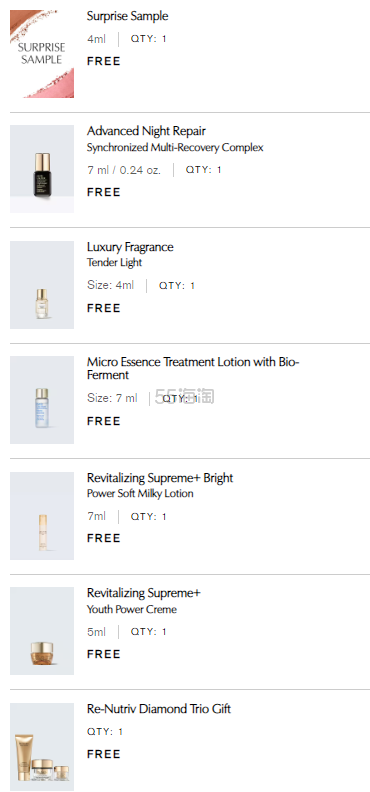Click the Synchronized Multi-Recovery Complex subtitle
The width and height of the screenshot is (370, 792).
point(175,147)
